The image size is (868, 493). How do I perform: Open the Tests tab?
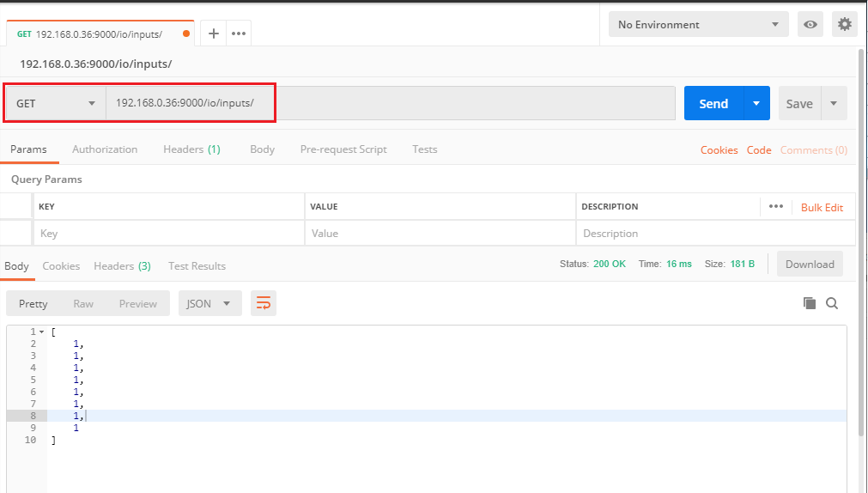(425, 149)
